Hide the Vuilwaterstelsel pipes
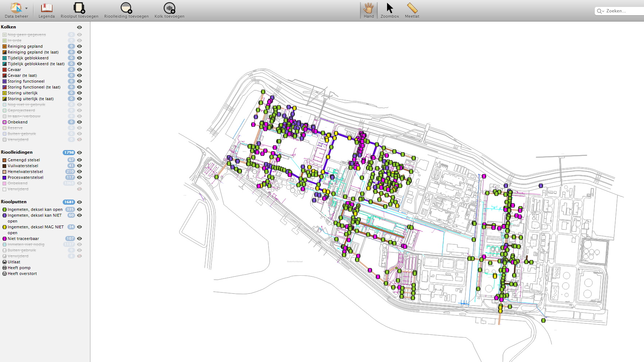This screenshot has width=644, height=362. pos(79,166)
